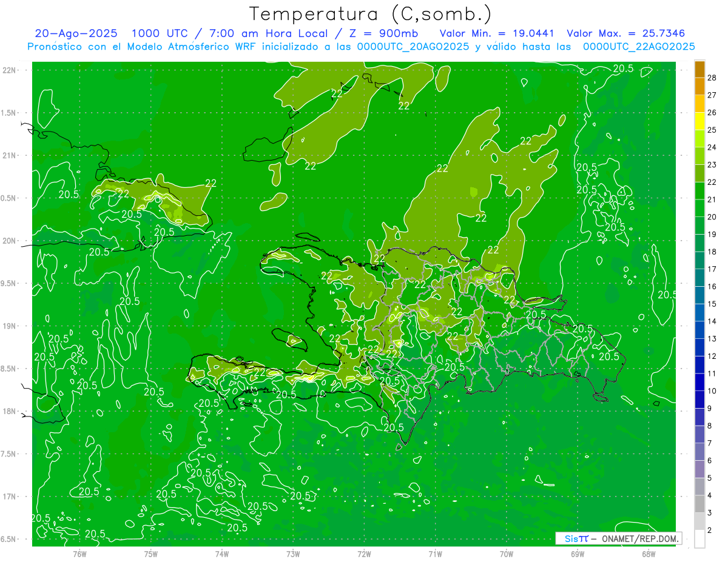Image resolution: width=728 pixels, height=562 pixels.
Task: Select the lime swatch between 24 and 25
Action: point(699,139)
